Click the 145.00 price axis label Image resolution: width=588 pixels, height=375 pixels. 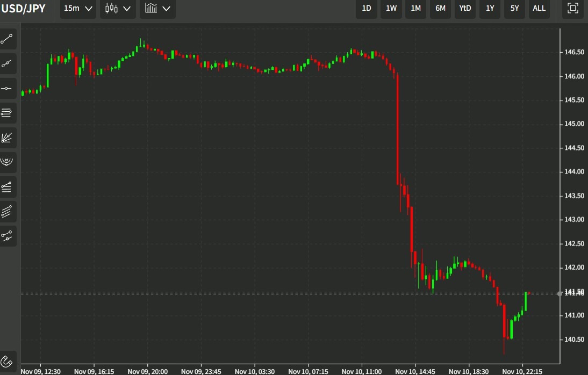click(574, 124)
